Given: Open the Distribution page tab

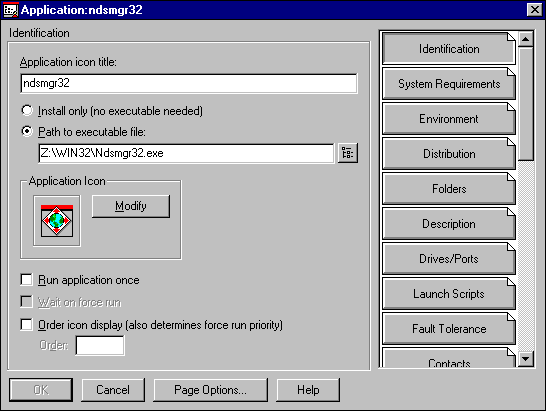Looking at the screenshot, I should tap(449, 154).
